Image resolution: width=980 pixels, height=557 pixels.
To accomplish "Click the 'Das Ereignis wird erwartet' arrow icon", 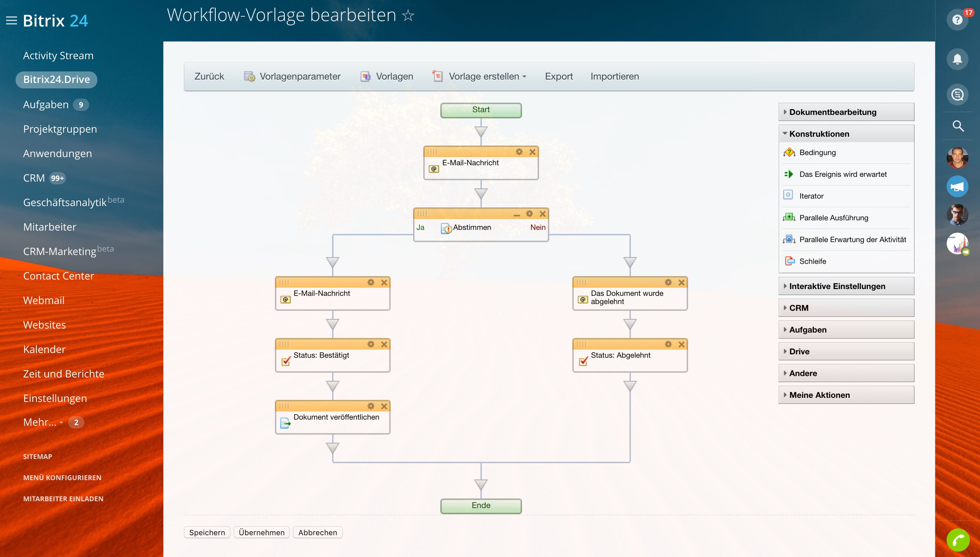I will 789,174.
